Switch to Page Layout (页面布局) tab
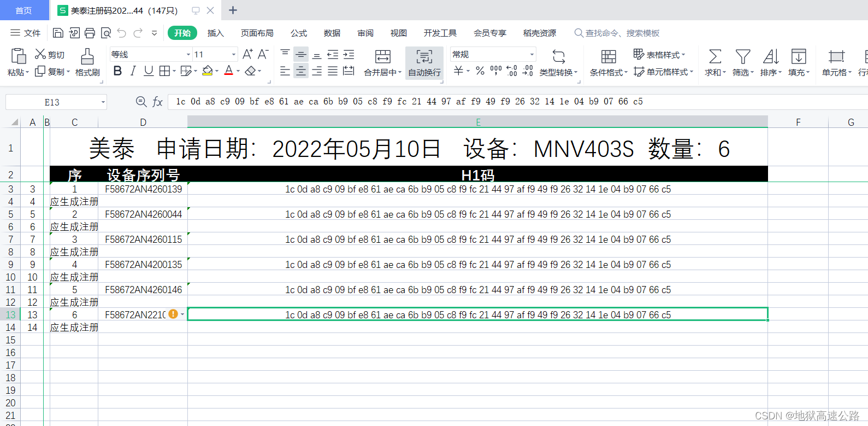The image size is (868, 426). tap(257, 33)
